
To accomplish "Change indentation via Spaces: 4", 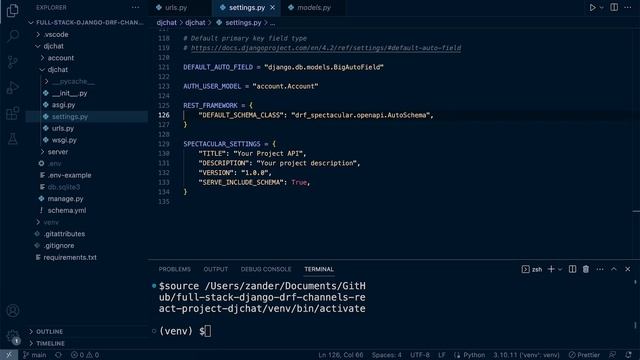I will pyautogui.click(x=387, y=355).
